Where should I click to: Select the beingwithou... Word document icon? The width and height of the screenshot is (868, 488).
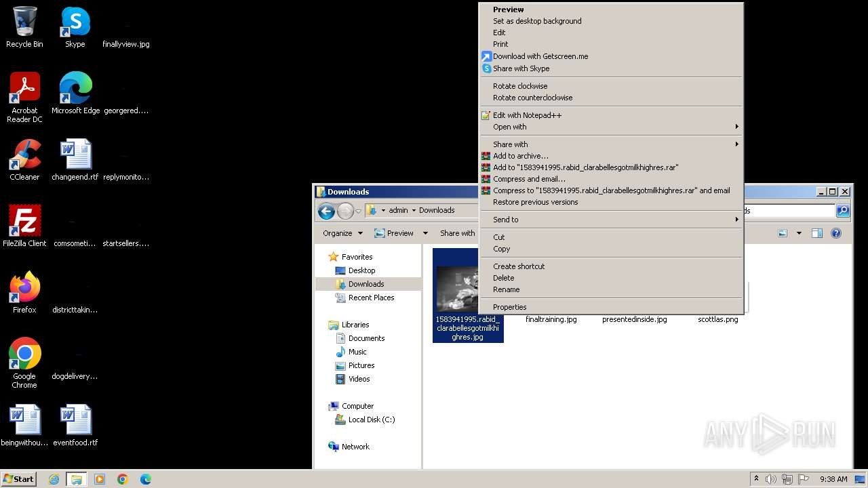[x=24, y=426]
